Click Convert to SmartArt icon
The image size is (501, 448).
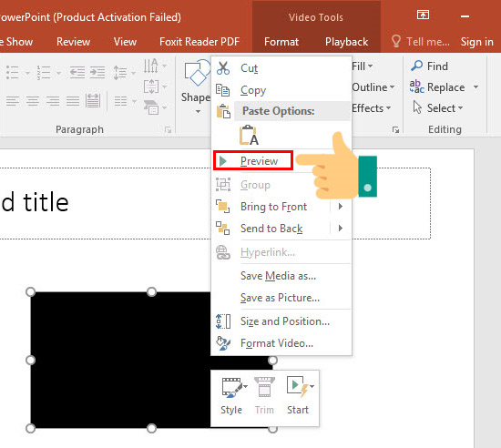151,107
